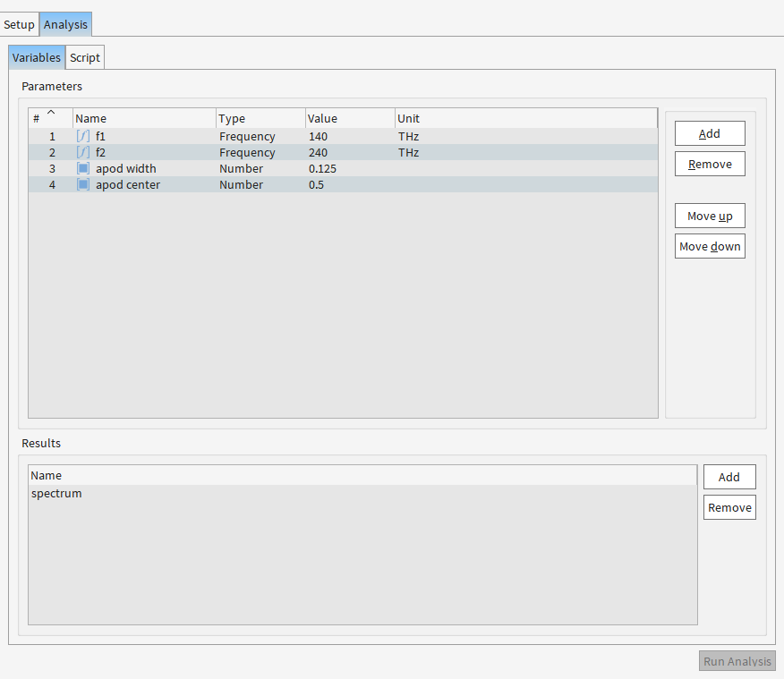Click the THz unit cell of f1
784x679 pixels.
(408, 136)
